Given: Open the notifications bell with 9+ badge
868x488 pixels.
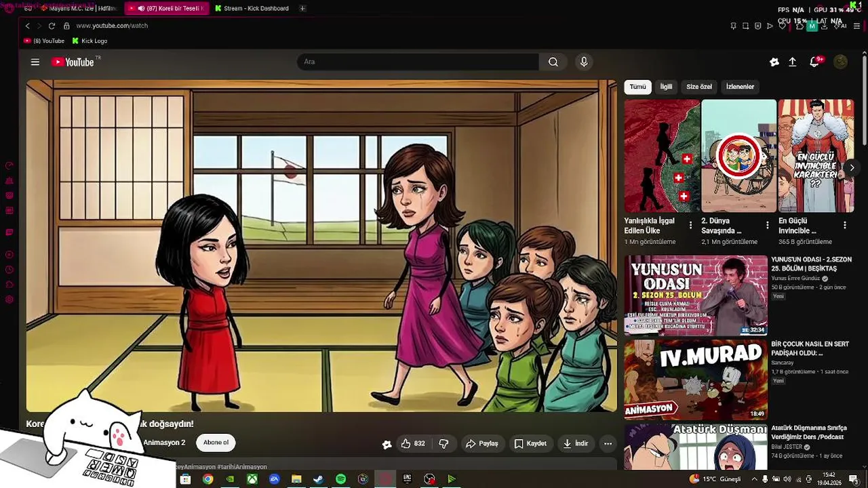Looking at the screenshot, I should click(815, 62).
